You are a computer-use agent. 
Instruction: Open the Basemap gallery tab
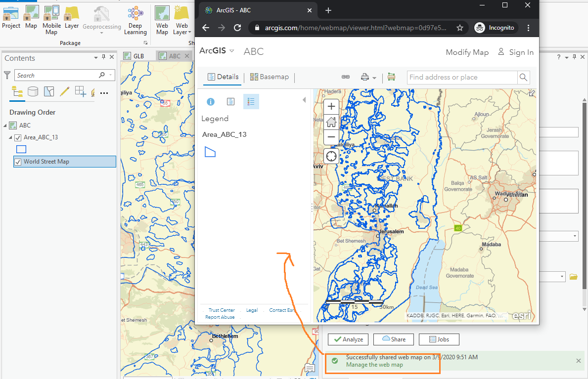(x=270, y=77)
